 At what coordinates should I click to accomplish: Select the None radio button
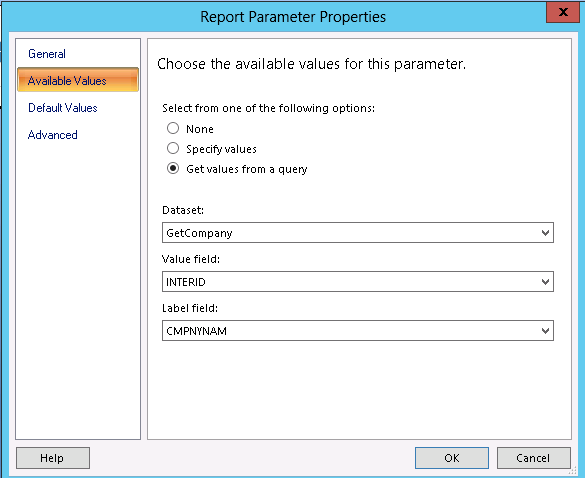pos(173,128)
